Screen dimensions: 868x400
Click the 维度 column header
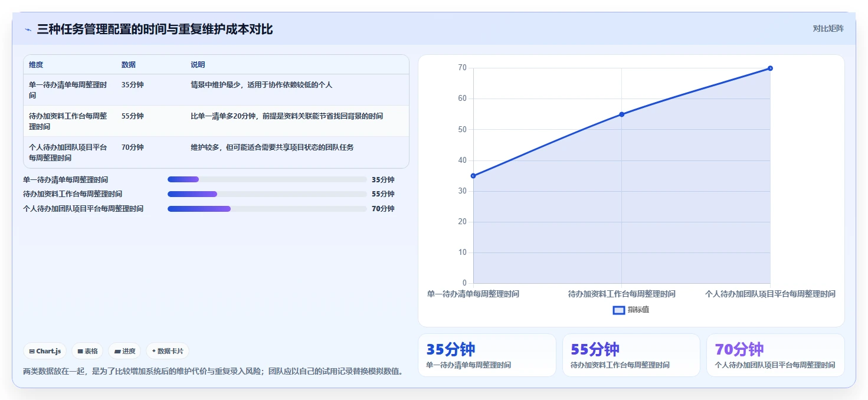(36, 65)
